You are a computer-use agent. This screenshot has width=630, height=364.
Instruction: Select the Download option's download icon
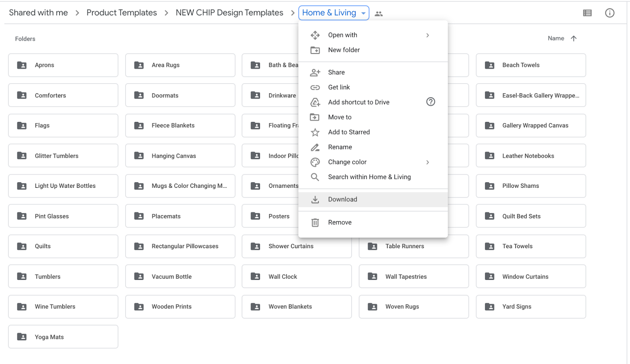(316, 199)
